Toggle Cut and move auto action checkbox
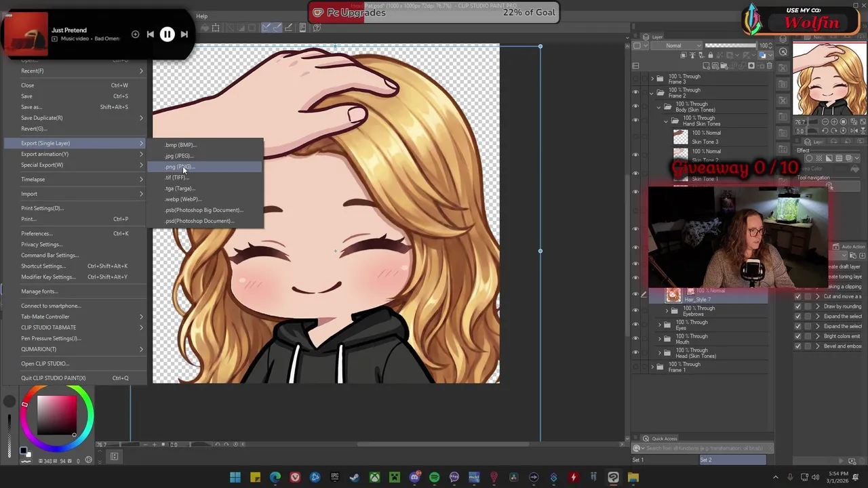Image resolution: width=868 pixels, height=488 pixels. tap(797, 297)
